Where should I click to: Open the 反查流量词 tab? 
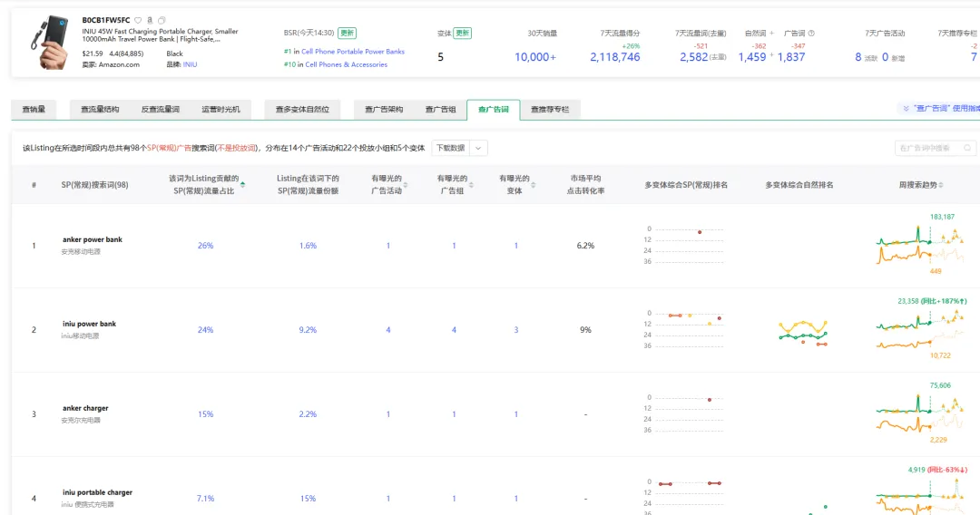click(160, 109)
